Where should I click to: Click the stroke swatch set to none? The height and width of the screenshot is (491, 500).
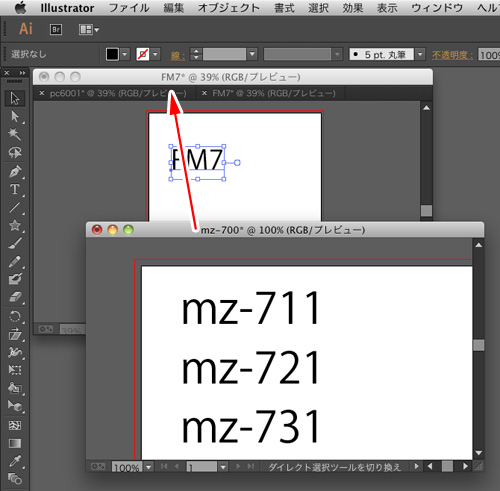tap(143, 54)
